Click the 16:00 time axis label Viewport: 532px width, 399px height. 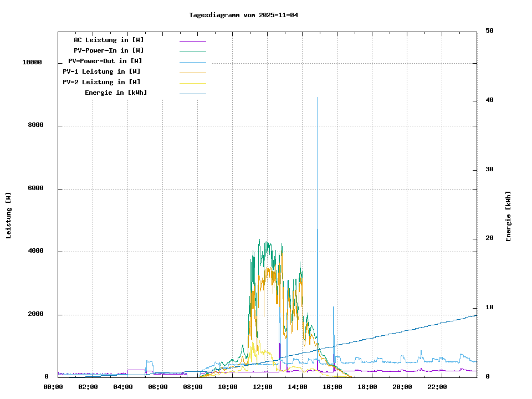332,387
